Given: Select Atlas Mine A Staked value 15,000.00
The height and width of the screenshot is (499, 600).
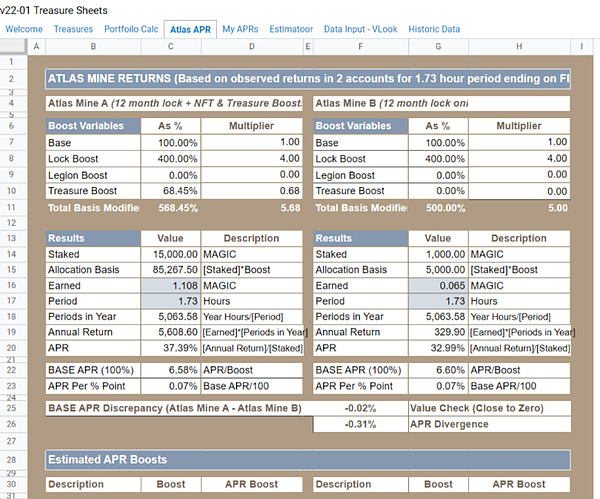Looking at the screenshot, I should pos(170,255).
